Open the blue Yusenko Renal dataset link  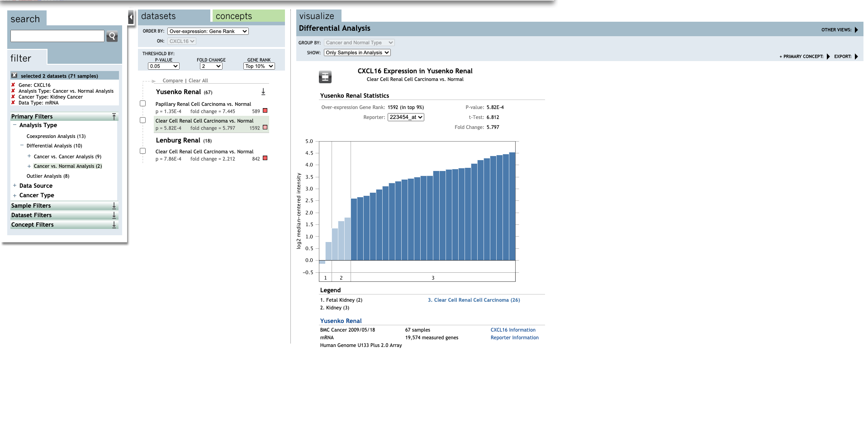click(x=341, y=321)
